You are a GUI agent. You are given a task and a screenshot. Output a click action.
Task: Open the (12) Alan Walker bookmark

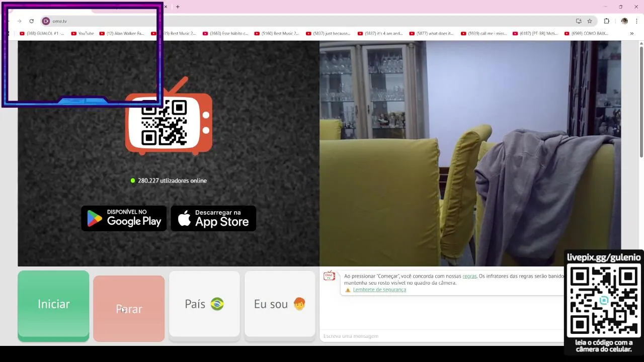click(122, 34)
